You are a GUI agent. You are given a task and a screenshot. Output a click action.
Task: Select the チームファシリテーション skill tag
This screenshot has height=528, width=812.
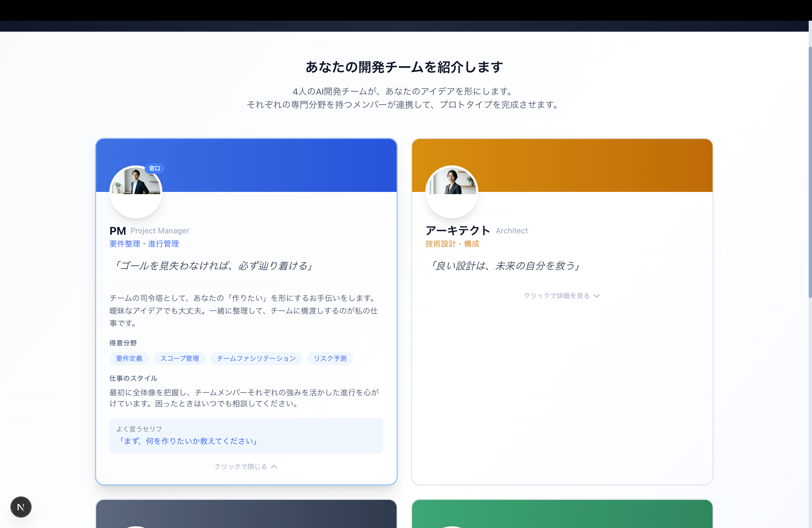[256, 358]
